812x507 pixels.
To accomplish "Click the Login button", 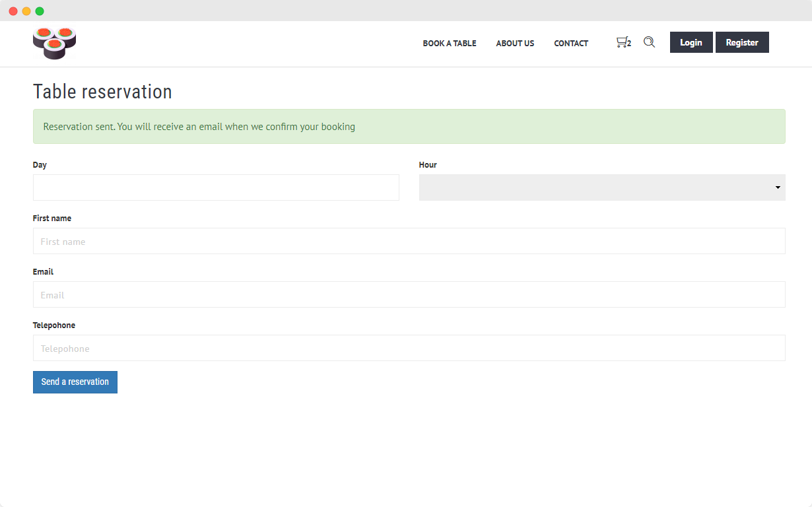I will coord(691,42).
